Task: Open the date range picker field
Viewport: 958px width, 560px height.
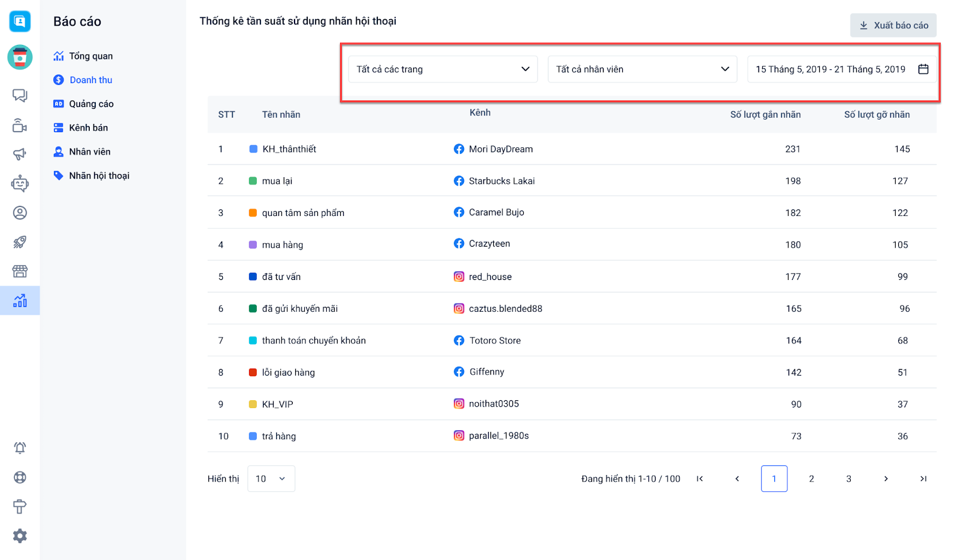Action: pyautogui.click(x=841, y=69)
